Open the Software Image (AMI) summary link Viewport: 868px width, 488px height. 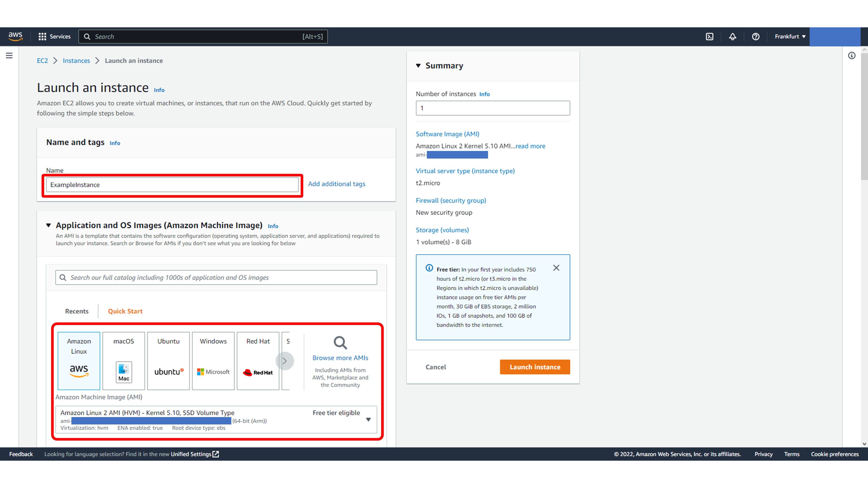tap(447, 134)
